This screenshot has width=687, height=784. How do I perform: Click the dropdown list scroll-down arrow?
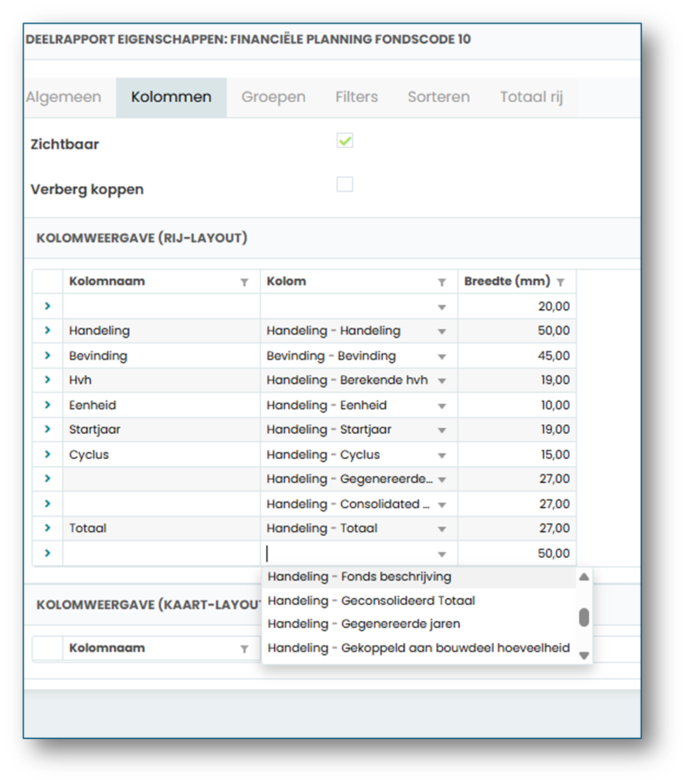pos(584,655)
